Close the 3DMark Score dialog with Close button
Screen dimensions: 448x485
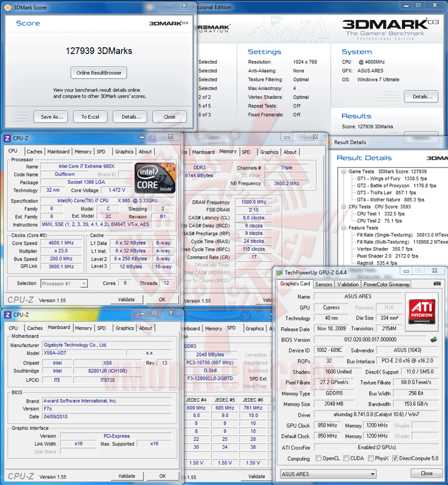pyautogui.click(x=169, y=117)
